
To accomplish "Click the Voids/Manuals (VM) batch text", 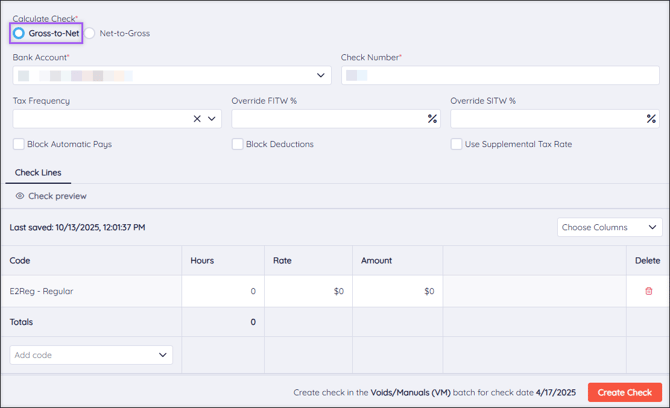I will [x=410, y=392].
